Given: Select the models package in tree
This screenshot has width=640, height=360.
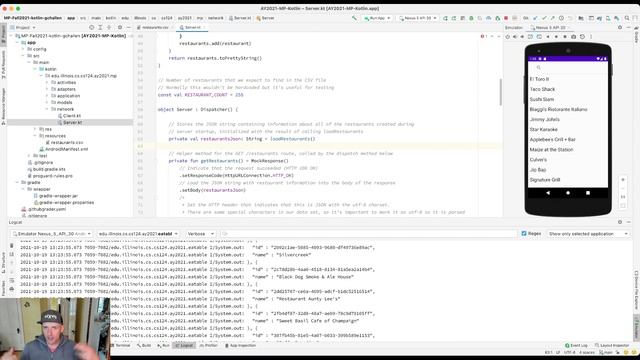Looking at the screenshot, I should click(64, 102).
